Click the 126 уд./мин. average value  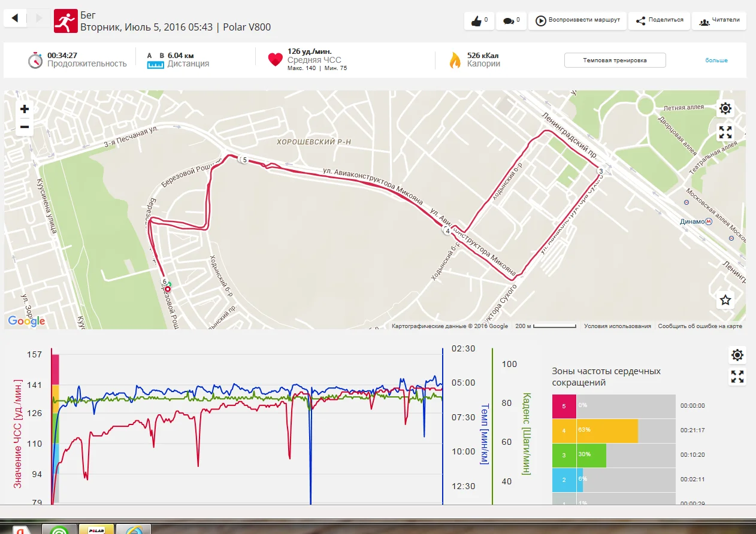tap(310, 51)
